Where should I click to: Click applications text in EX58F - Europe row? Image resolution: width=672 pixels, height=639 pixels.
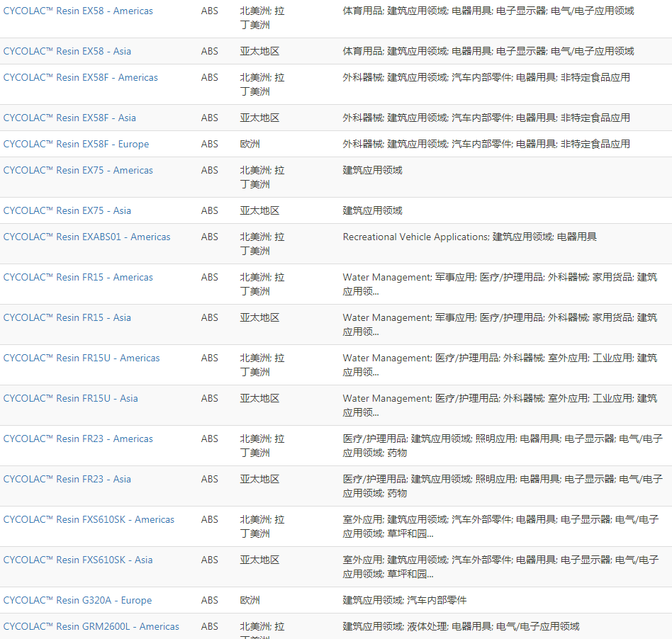click(486, 145)
